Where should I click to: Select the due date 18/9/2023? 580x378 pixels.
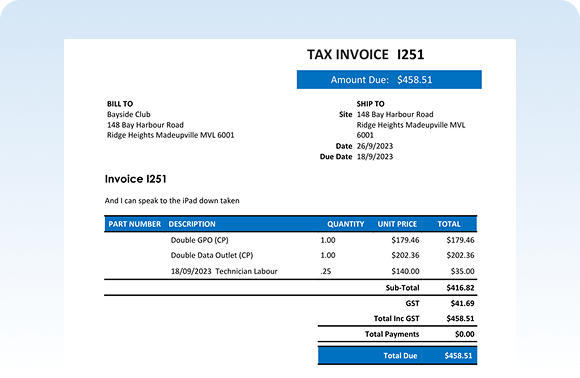click(375, 156)
